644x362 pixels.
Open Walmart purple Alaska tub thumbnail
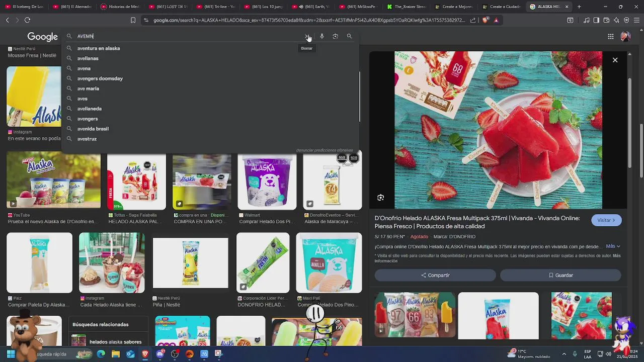[x=267, y=182]
